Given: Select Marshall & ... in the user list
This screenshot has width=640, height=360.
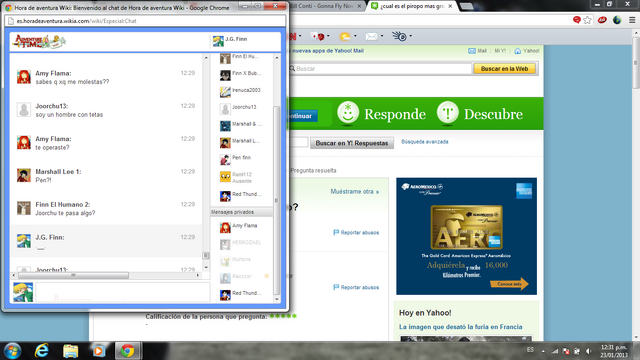Looking at the screenshot, I should pyautogui.click(x=241, y=125).
